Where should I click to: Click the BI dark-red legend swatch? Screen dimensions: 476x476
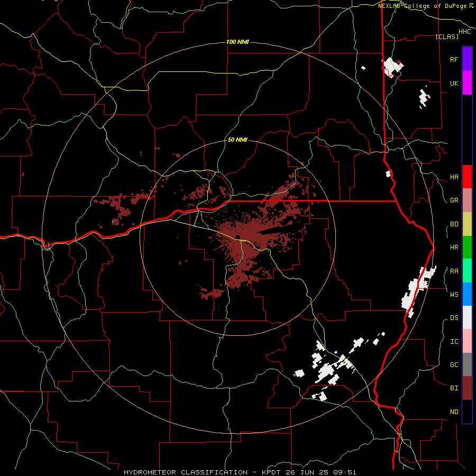pos(467,388)
